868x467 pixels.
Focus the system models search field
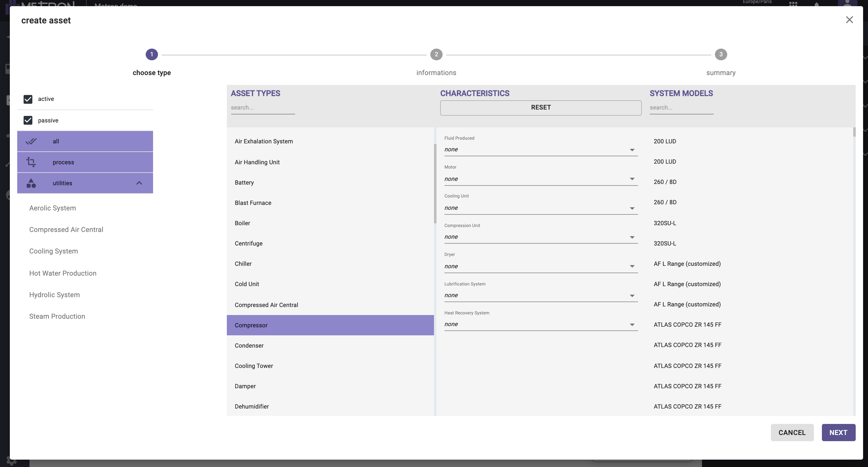(x=681, y=108)
